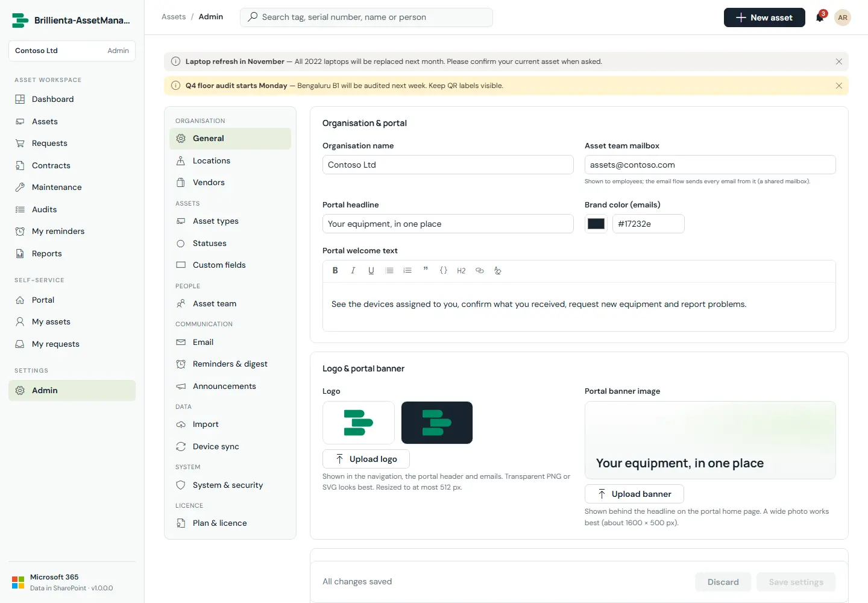Open Vendors settings section

230,182
